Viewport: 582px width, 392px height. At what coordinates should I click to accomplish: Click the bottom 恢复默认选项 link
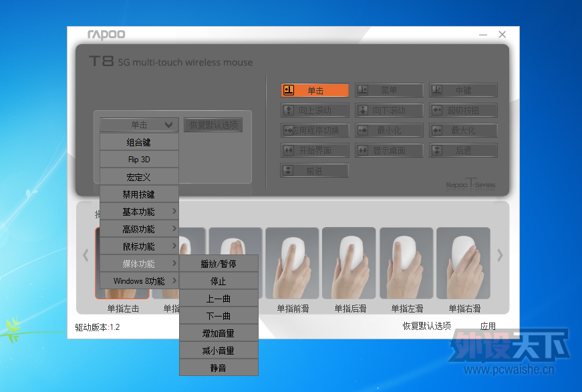coord(427,326)
